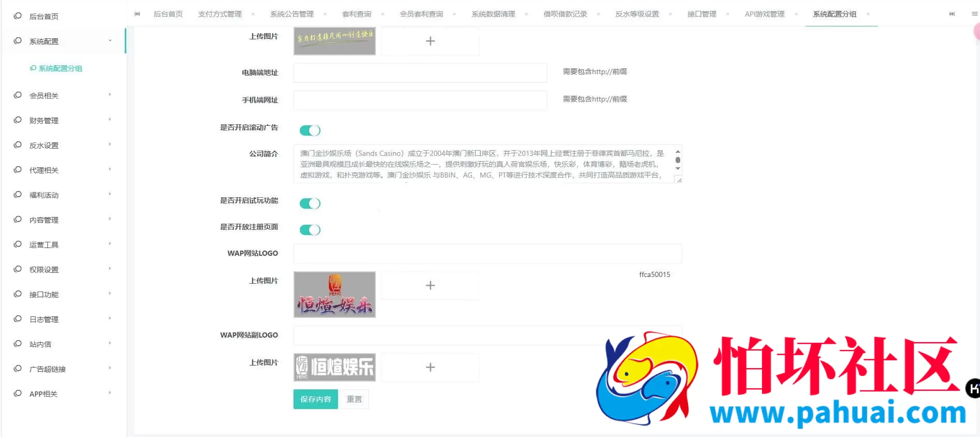Expand the 运营工具 sidebar menu
Image resolution: width=980 pixels, height=437 pixels.
pos(110,244)
